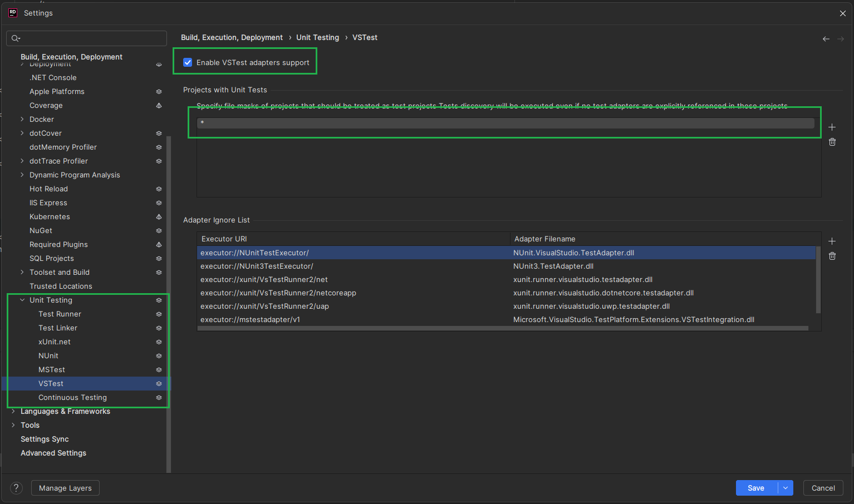Collapse the Unit Testing tree node
The height and width of the screenshot is (504, 854).
click(x=22, y=300)
